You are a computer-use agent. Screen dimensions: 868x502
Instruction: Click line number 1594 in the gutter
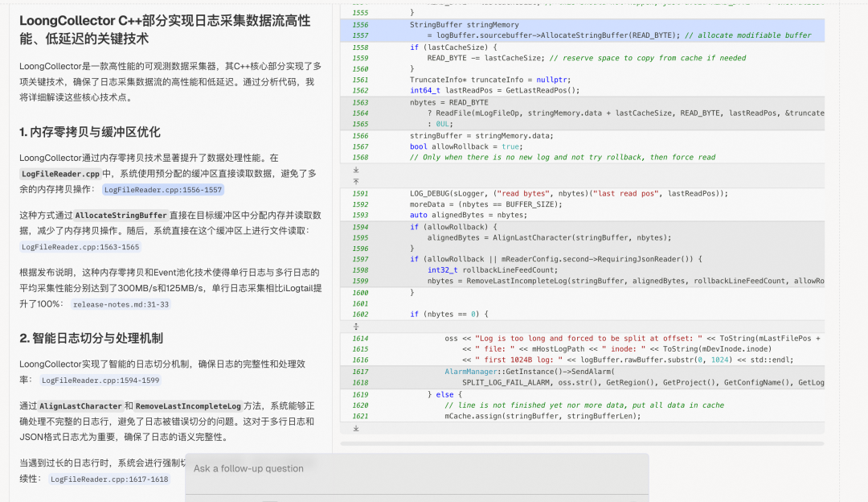(x=360, y=228)
